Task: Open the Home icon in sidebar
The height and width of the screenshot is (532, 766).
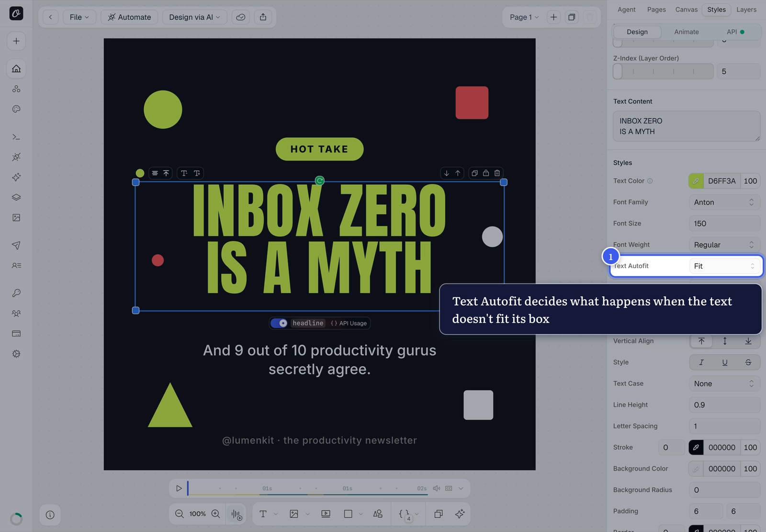Action: (16, 68)
